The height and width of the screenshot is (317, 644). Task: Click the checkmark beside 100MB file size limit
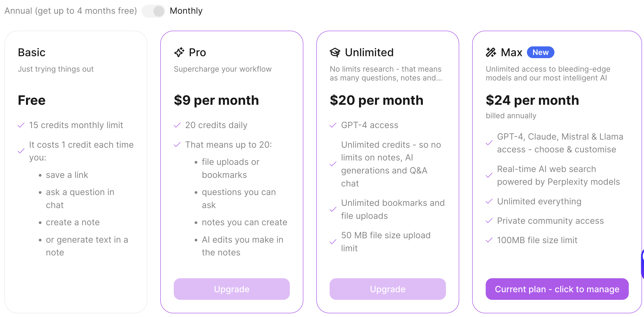point(489,240)
